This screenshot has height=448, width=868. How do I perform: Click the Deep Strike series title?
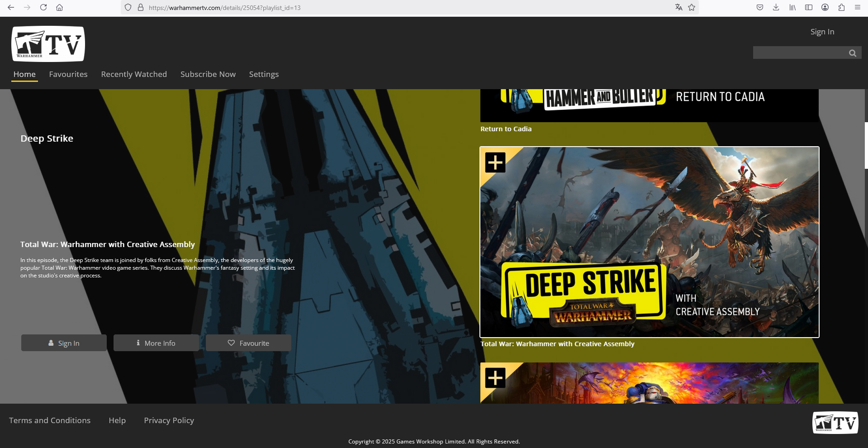(47, 138)
